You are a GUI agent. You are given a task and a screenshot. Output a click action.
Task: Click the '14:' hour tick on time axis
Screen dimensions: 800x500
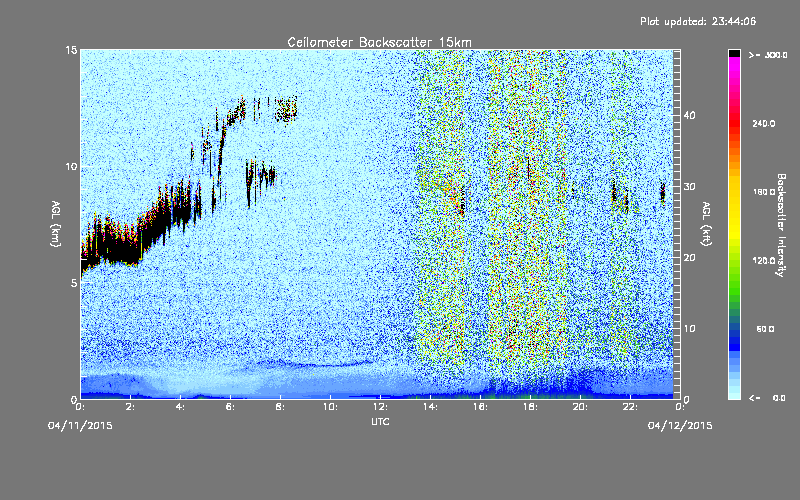(431, 407)
